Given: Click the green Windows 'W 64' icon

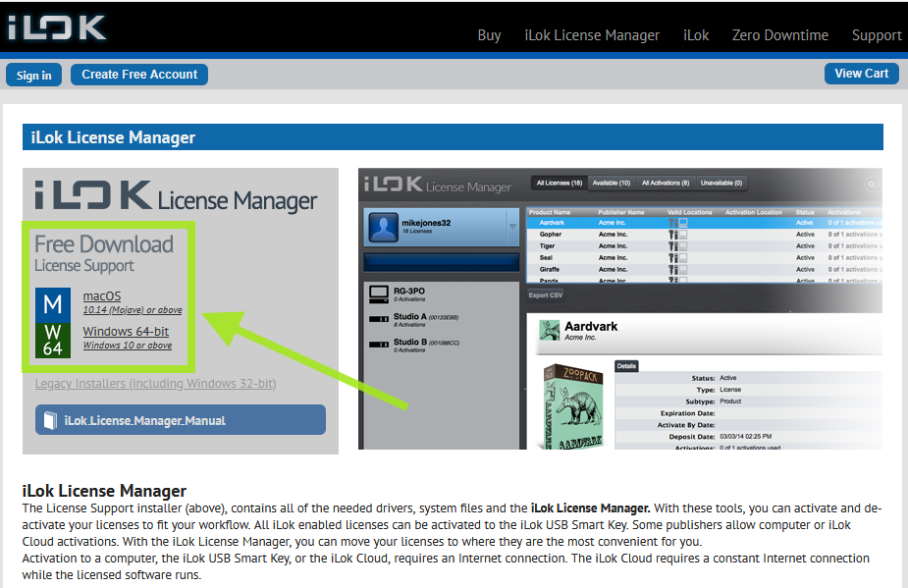Looking at the screenshot, I should 53,340.
